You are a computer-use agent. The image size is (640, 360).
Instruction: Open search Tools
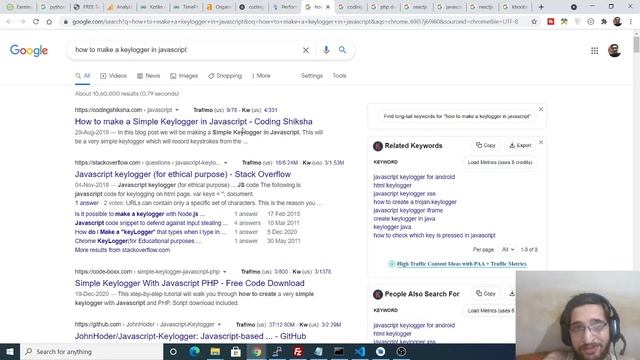[339, 76]
